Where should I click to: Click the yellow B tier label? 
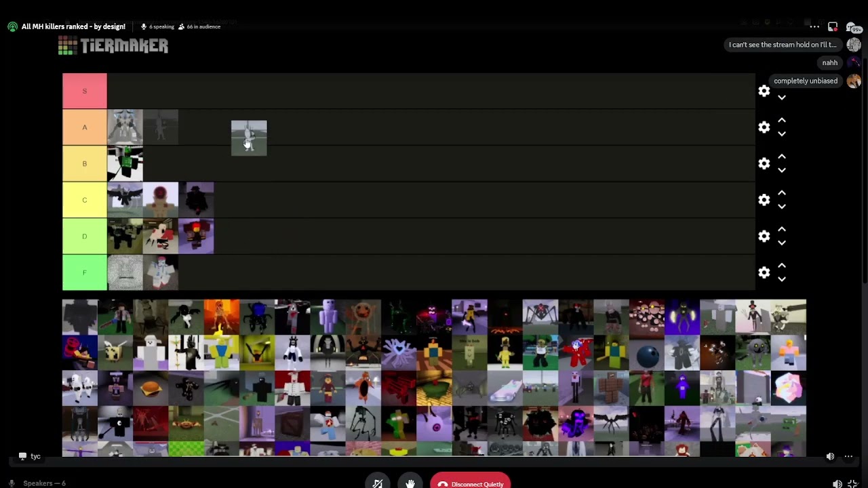85,163
